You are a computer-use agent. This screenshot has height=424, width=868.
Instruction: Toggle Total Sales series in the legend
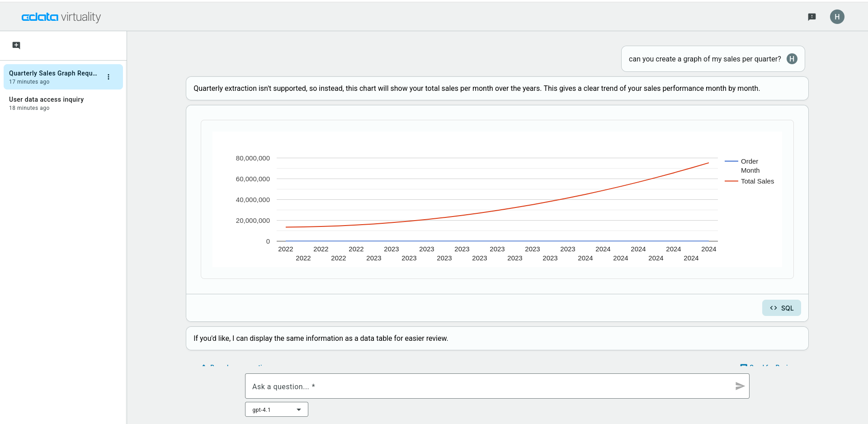757,181
